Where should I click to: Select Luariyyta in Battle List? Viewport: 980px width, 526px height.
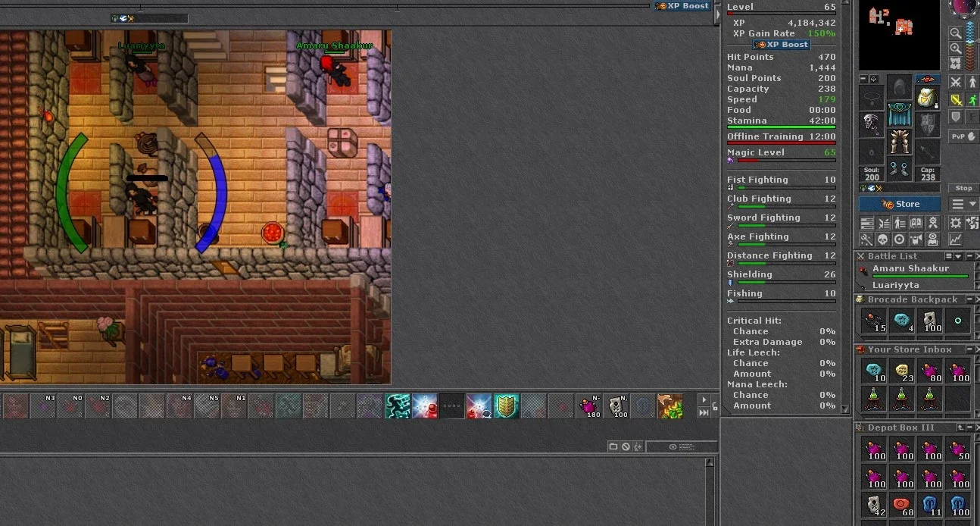[896, 286]
